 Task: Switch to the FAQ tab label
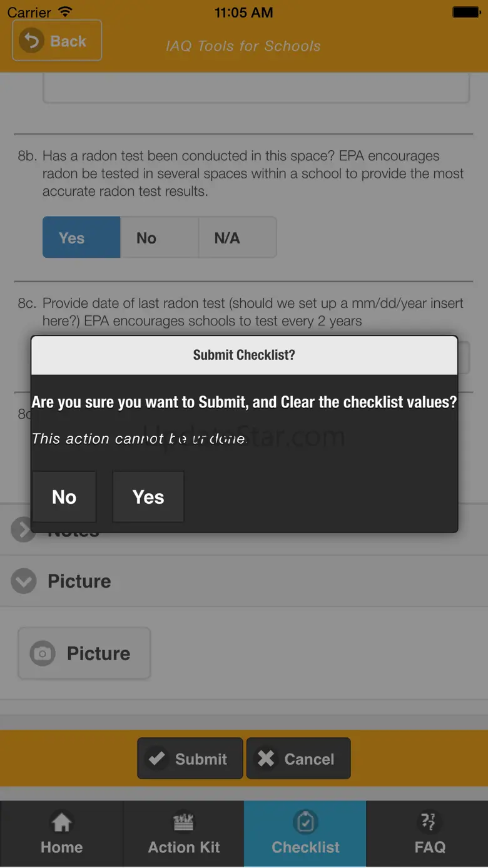click(430, 847)
